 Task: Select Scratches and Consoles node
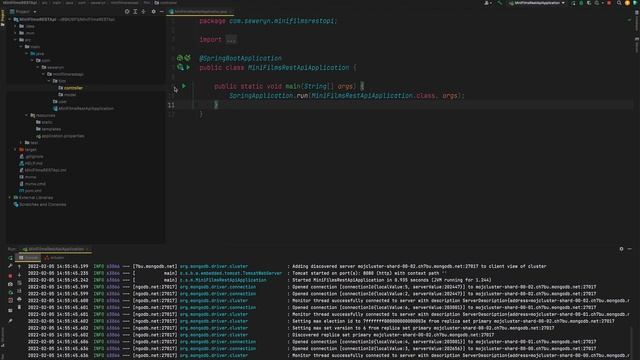point(42,204)
